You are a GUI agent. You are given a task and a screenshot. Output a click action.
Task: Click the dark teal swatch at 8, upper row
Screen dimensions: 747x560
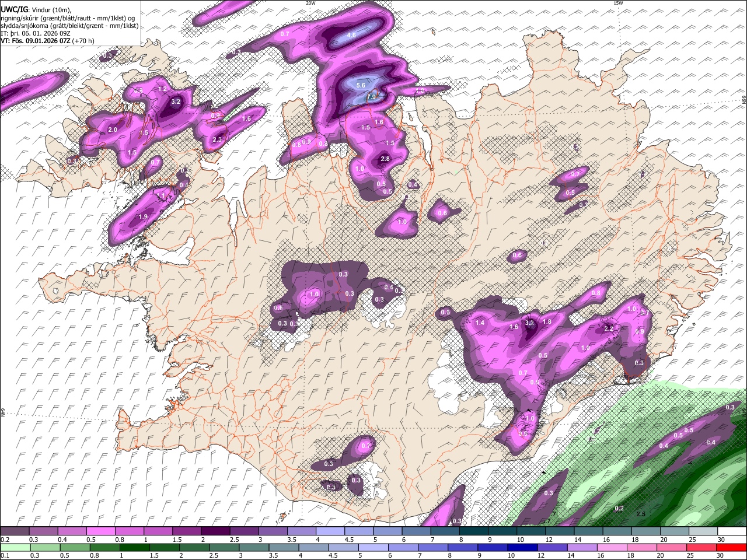pyautogui.click(x=474, y=531)
